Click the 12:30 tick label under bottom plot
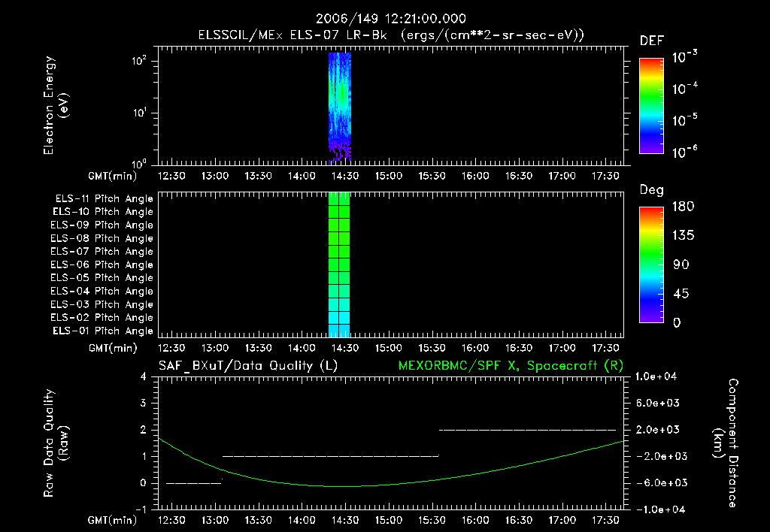Screen dimensions: 770x532 pyautogui.click(x=171, y=520)
